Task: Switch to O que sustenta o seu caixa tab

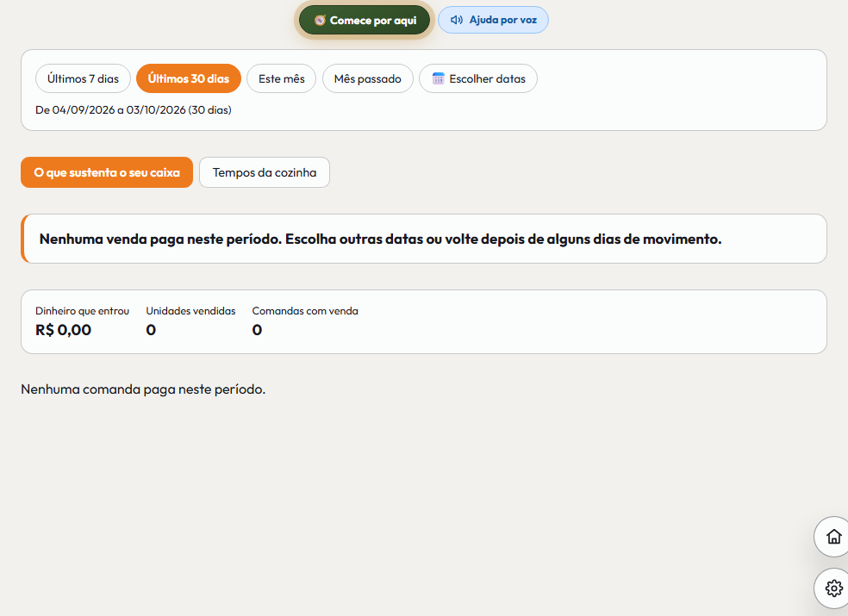Action: [107, 172]
